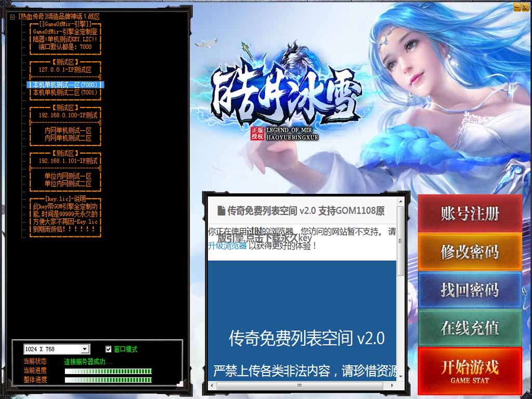Minimize the launcher window
Image resolution: width=532 pixels, height=399 pixels.
pos(517,6)
